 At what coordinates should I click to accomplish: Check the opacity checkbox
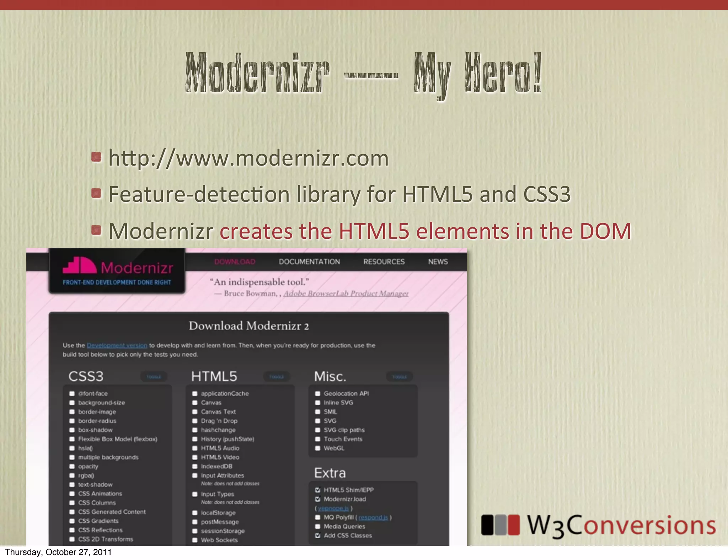tap(72, 467)
